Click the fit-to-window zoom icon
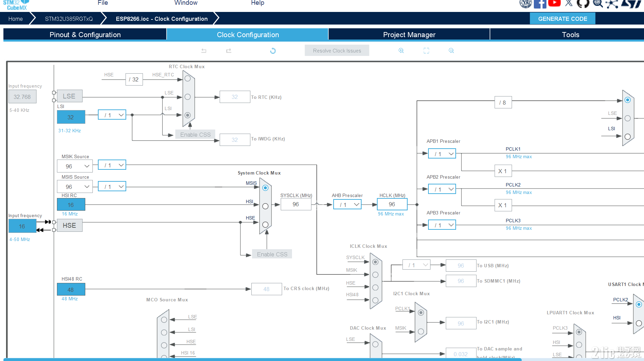The image size is (644, 361). 426,50
